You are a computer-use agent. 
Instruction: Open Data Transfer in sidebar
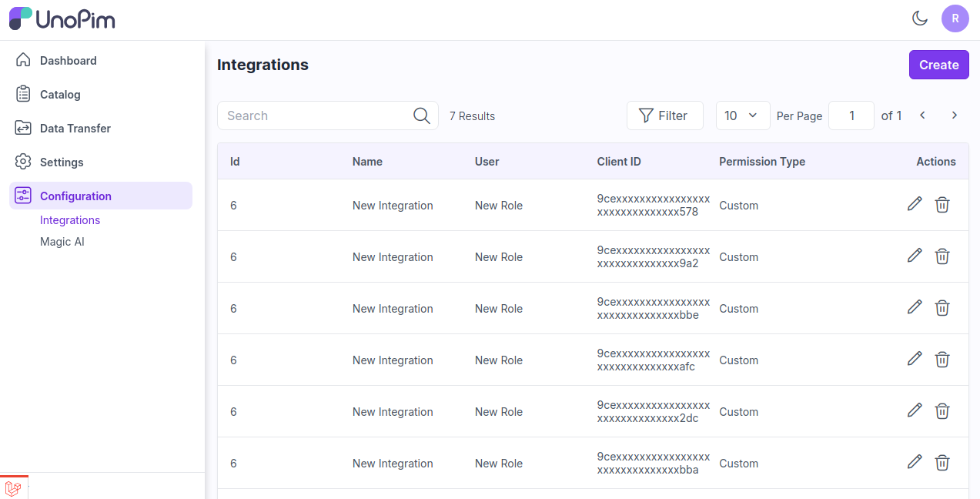click(x=75, y=129)
